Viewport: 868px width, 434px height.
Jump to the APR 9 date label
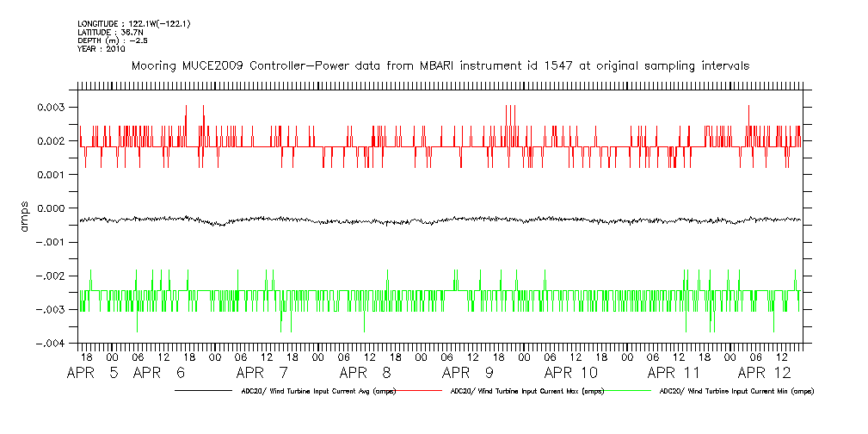tap(466, 373)
